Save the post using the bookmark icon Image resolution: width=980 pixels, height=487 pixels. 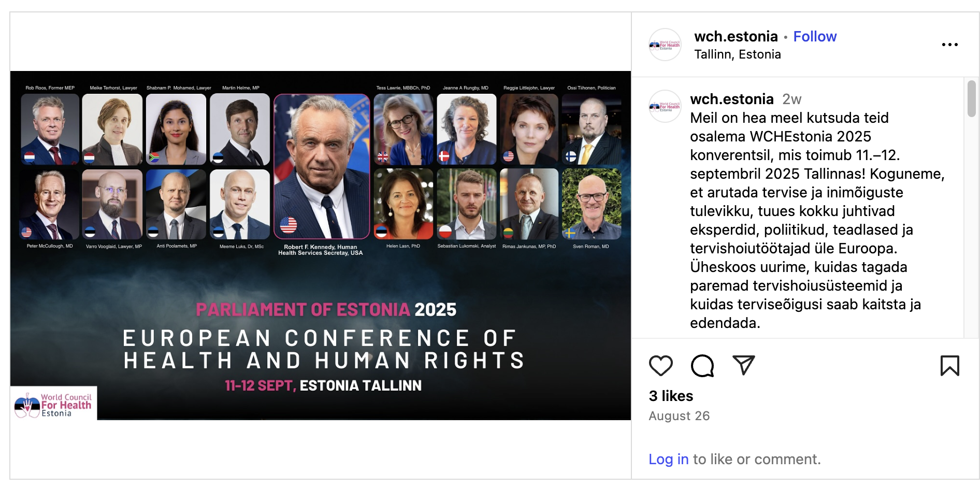(x=949, y=365)
